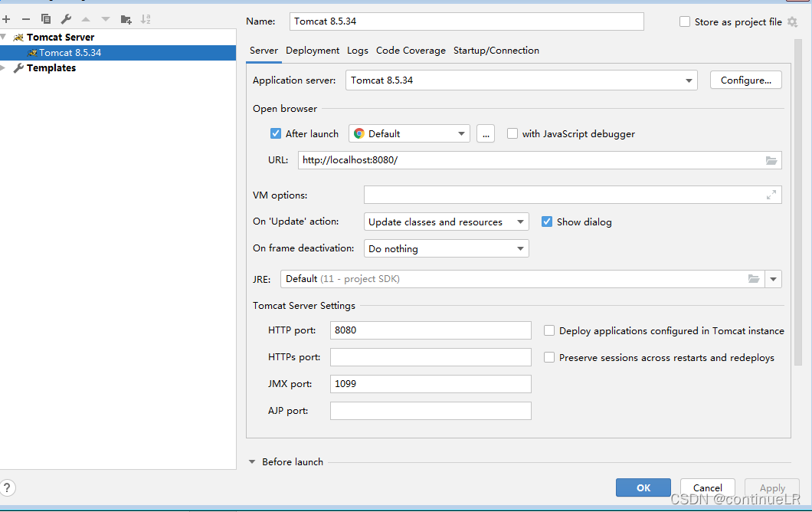Click the JMX port field
The width and height of the screenshot is (812, 512).
click(431, 384)
